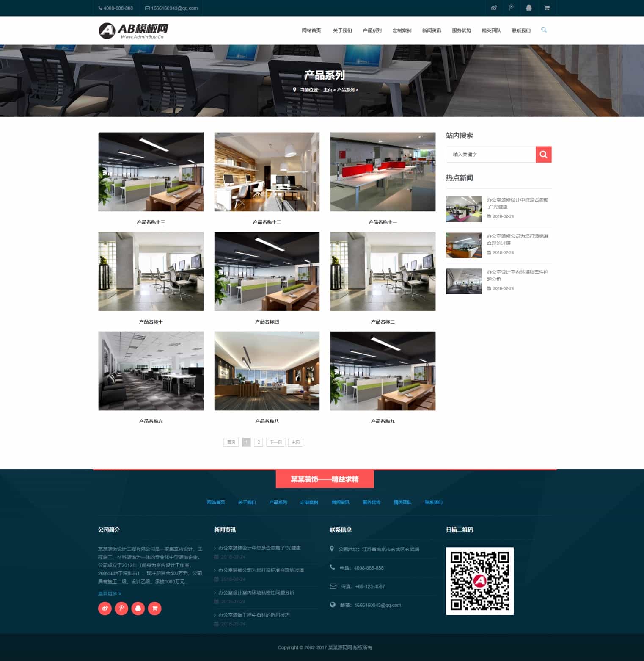
Task: Open 产品系列 in main navigation
Action: tap(372, 30)
